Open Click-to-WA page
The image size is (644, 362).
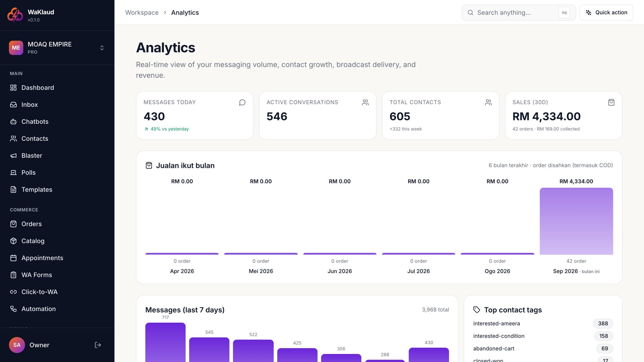pyautogui.click(x=57, y=292)
